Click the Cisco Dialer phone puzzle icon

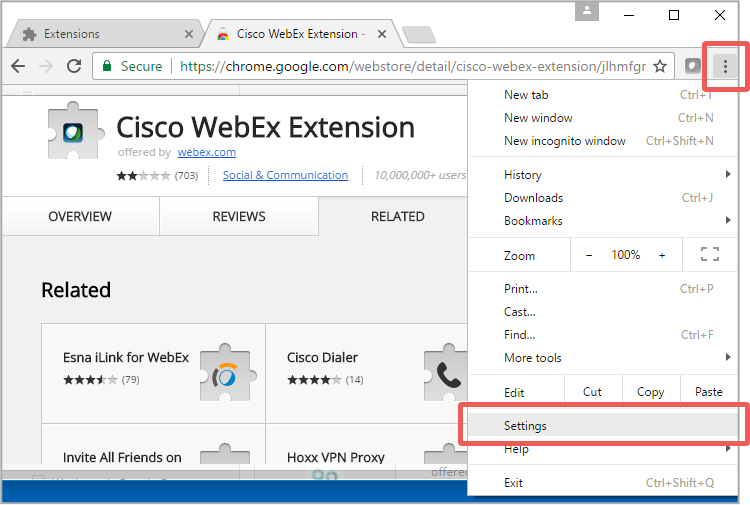click(x=445, y=373)
